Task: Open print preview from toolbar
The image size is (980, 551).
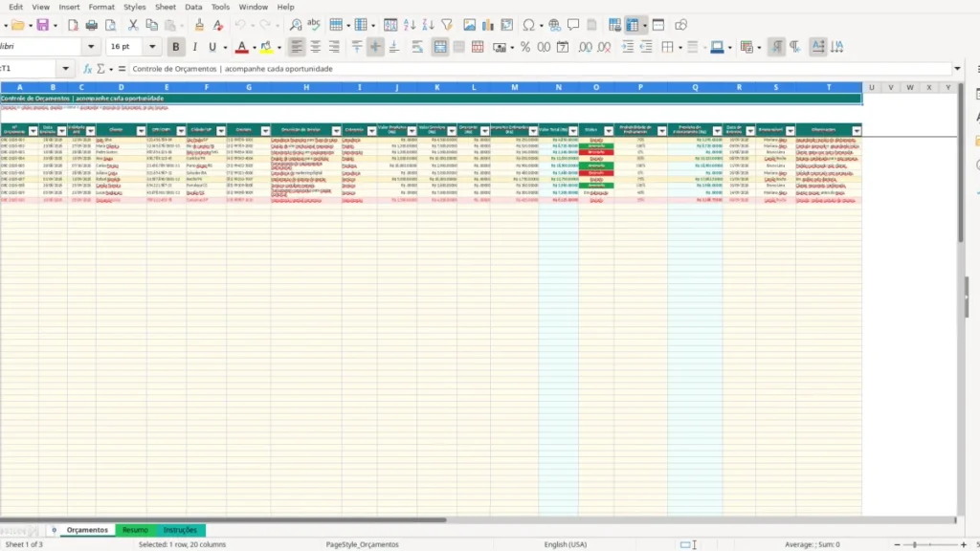Action: [111, 25]
